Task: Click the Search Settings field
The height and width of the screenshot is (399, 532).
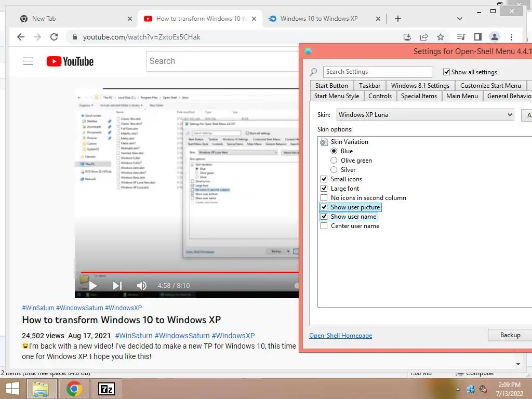Action: (377, 72)
